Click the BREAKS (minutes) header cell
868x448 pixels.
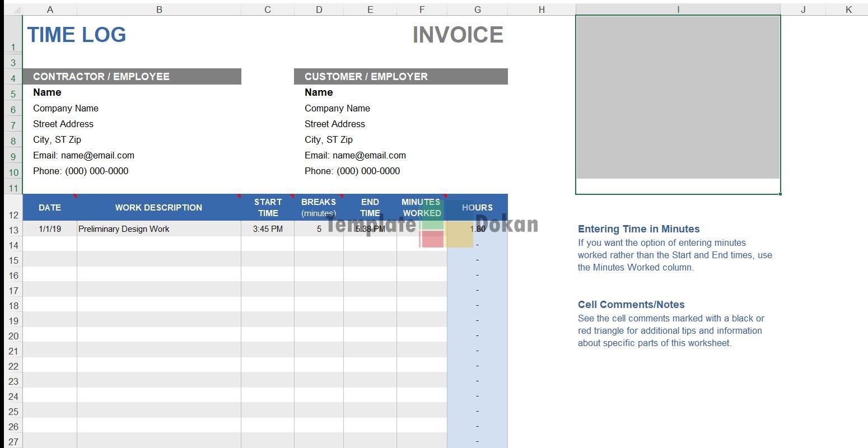click(319, 208)
